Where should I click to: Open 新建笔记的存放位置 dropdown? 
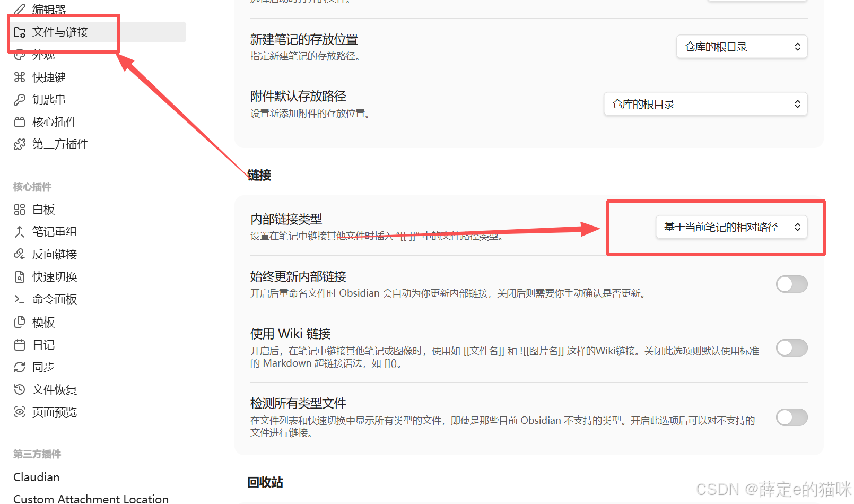[742, 47]
